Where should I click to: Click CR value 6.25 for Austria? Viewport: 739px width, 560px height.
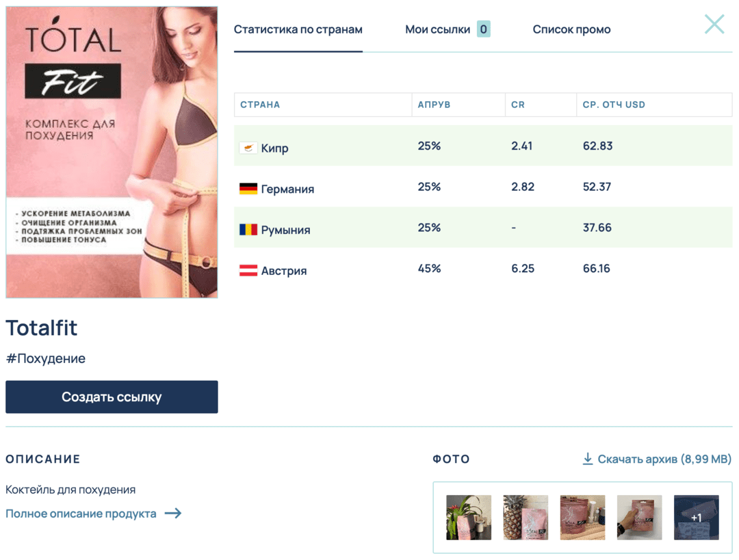[523, 269]
